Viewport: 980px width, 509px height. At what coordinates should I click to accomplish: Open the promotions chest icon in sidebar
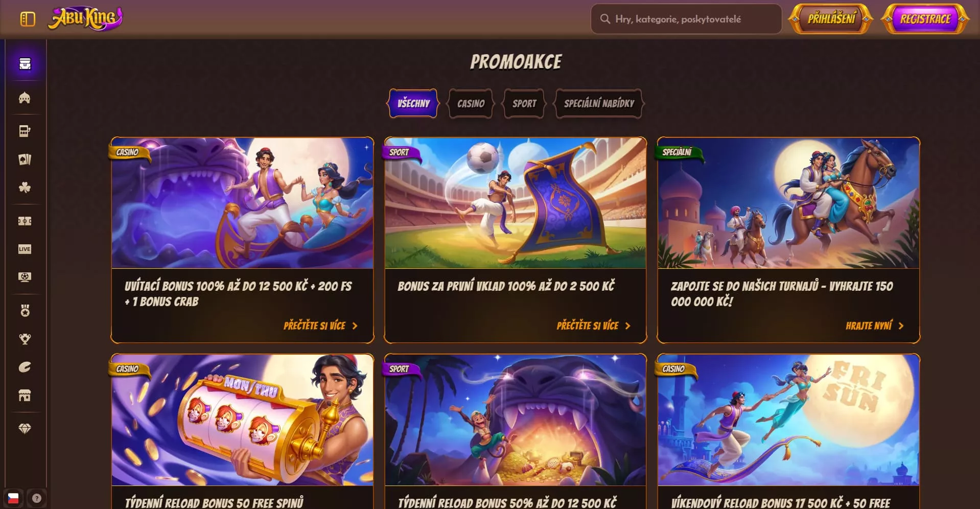coord(25,64)
